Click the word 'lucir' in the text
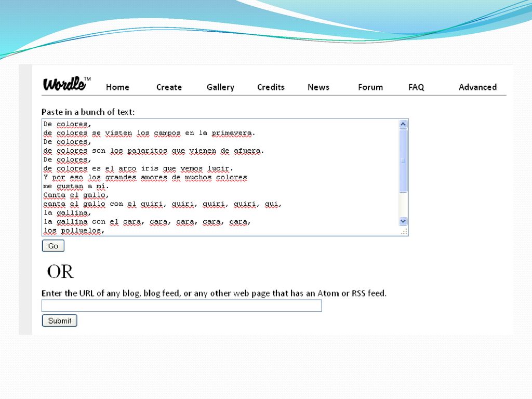The height and width of the screenshot is (399, 532). tap(218, 168)
